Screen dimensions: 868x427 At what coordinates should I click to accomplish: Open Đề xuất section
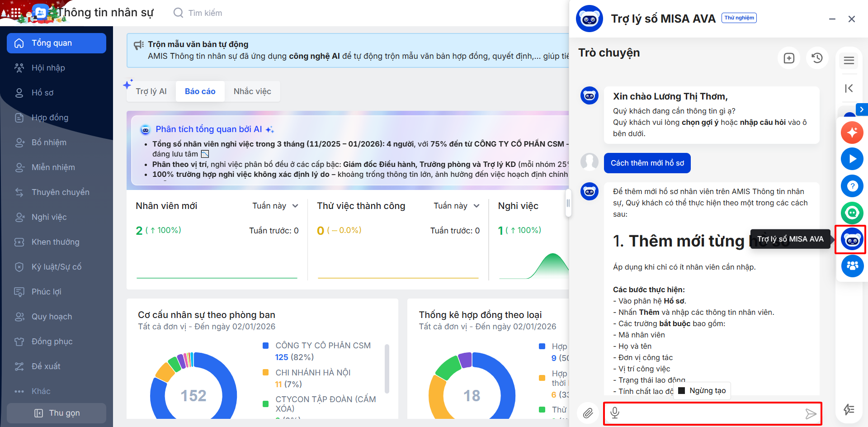click(57, 366)
